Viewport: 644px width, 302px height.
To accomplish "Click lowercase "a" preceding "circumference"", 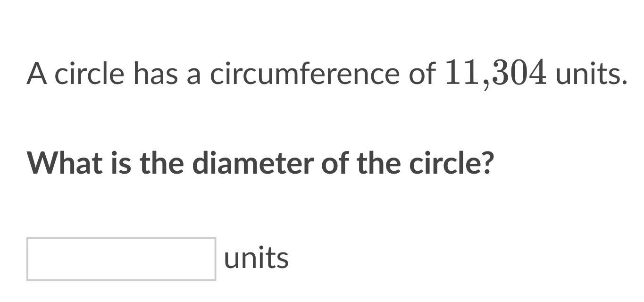I will 194,76.
